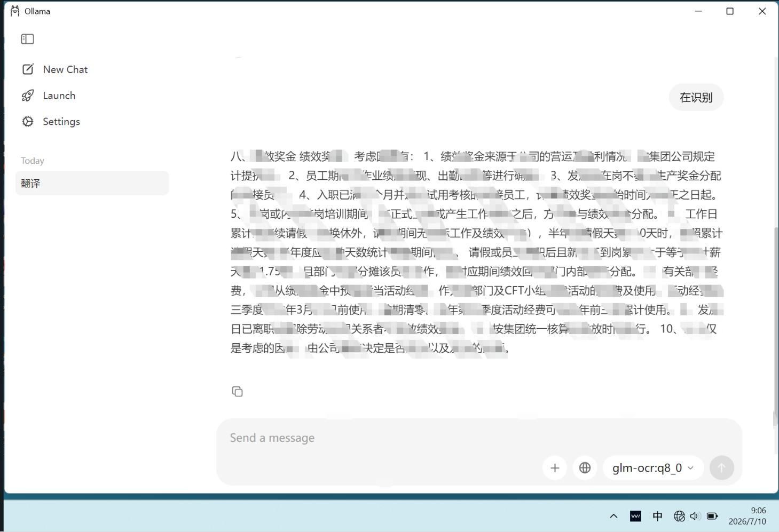Image resolution: width=779 pixels, height=532 pixels.
Task: Show hidden tray icons chevron
Action: (x=613, y=516)
